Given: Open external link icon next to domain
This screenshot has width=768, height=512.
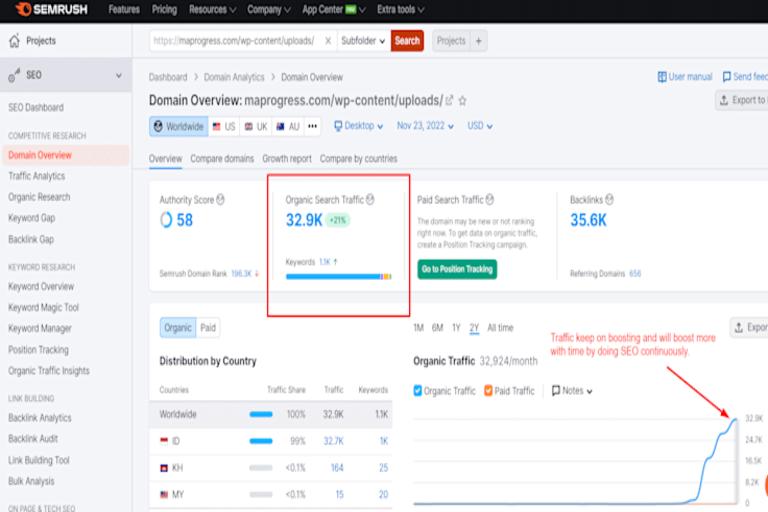Looking at the screenshot, I should tap(449, 100).
